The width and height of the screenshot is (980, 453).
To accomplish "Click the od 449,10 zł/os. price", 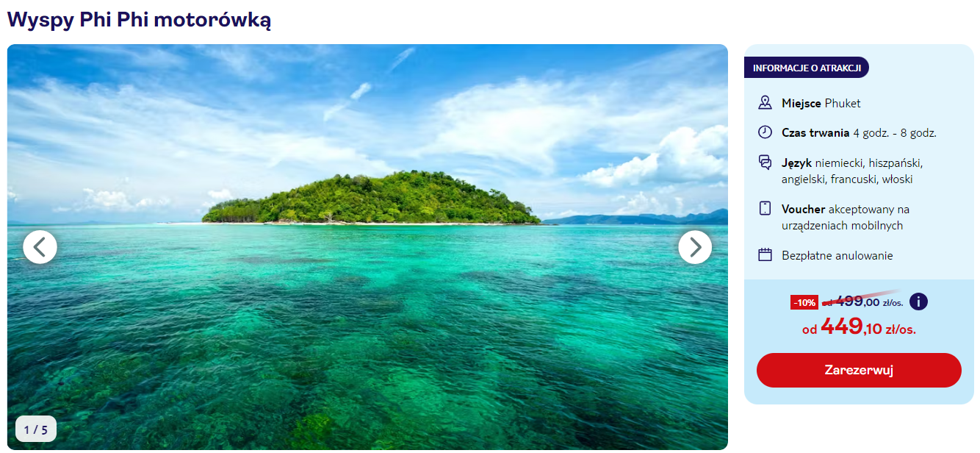I will point(859,327).
